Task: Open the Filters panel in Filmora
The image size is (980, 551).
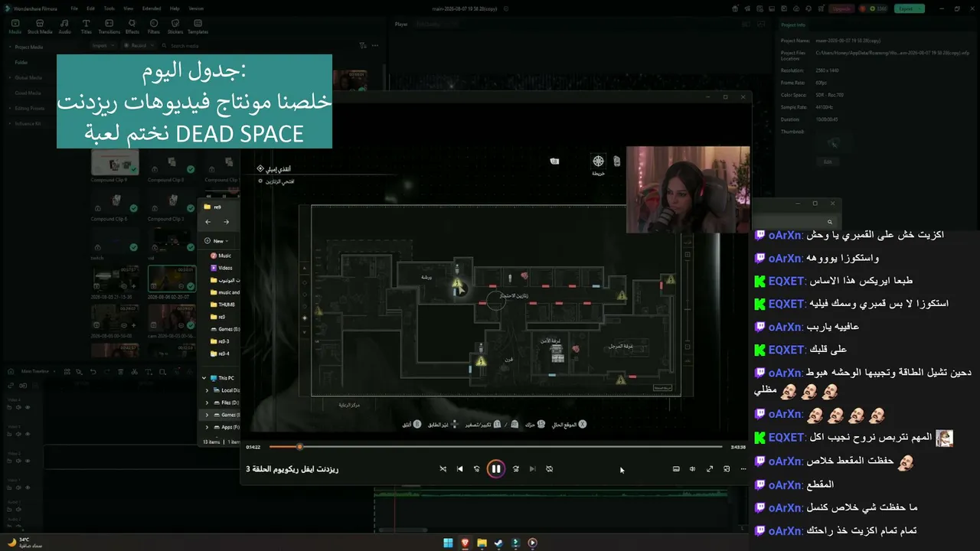Action: click(x=153, y=27)
